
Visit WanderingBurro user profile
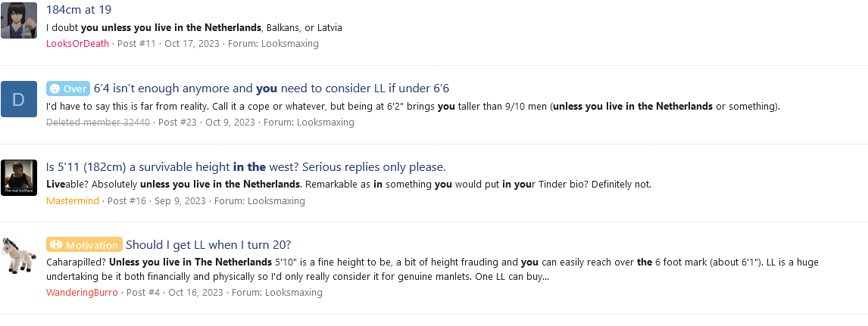(x=82, y=292)
